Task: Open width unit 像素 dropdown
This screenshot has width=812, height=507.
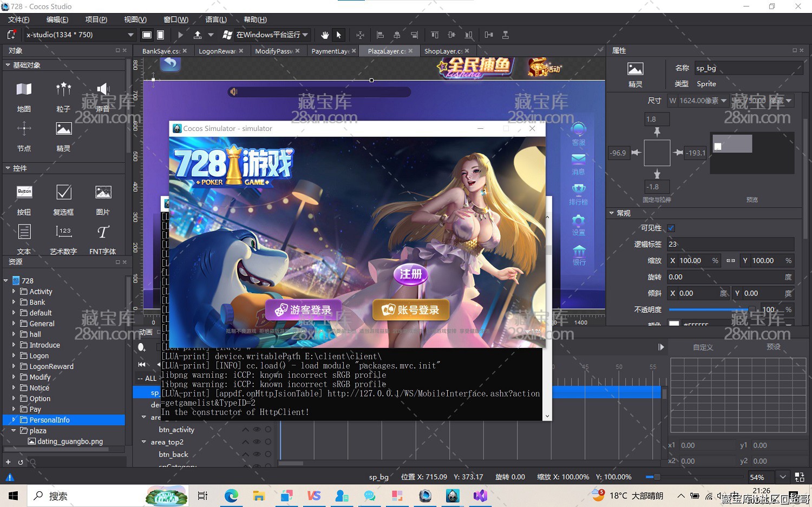Action: (x=723, y=101)
